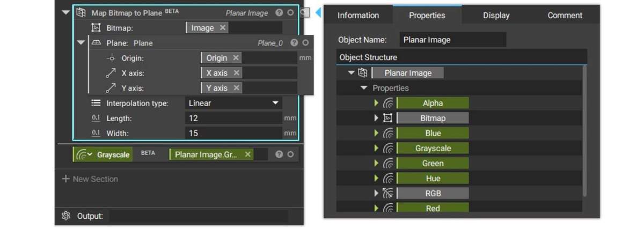Image resolution: width=644 pixels, height=230 pixels.
Task: Expand the Bitmap property node
Action: 377,118
